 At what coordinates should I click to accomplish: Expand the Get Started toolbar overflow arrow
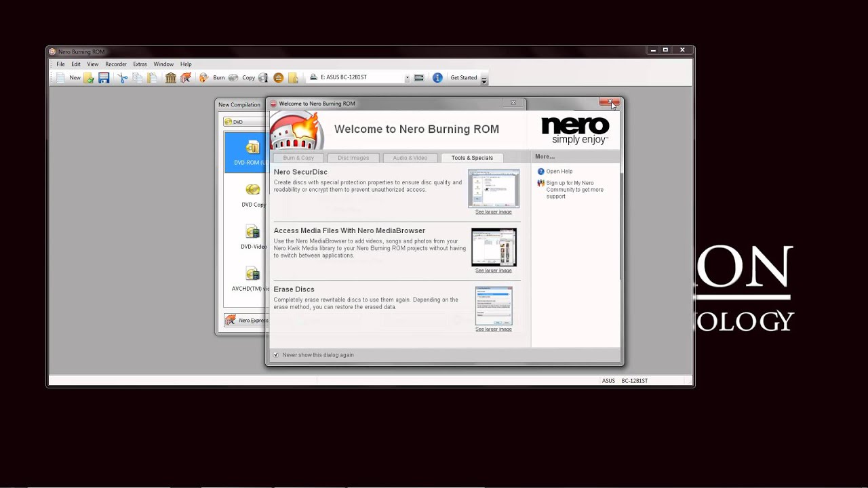[x=484, y=79]
